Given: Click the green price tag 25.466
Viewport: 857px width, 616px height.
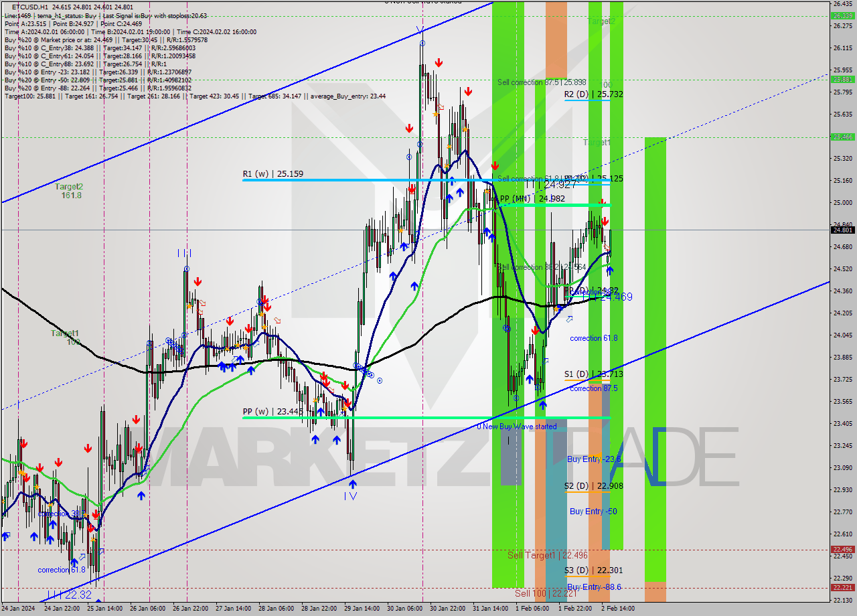Looking at the screenshot, I should click(x=842, y=137).
